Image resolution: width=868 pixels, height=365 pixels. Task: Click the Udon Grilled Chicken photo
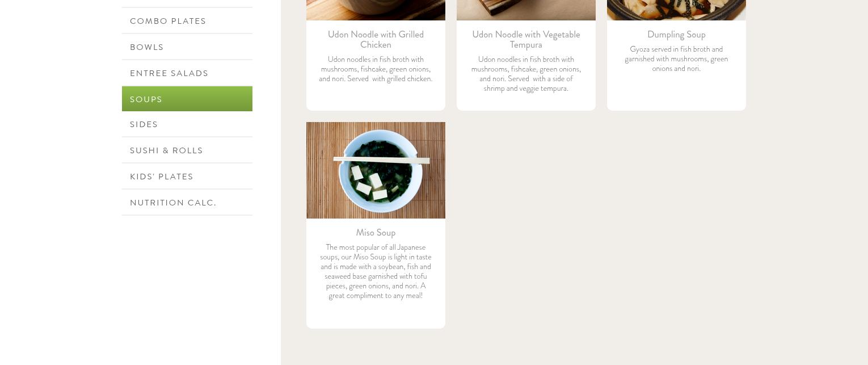(376, 10)
